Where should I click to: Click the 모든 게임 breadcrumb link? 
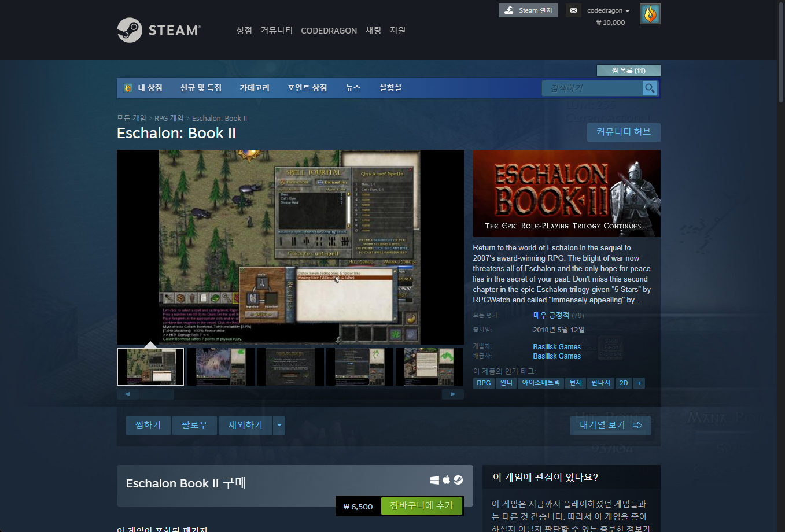pyautogui.click(x=131, y=118)
